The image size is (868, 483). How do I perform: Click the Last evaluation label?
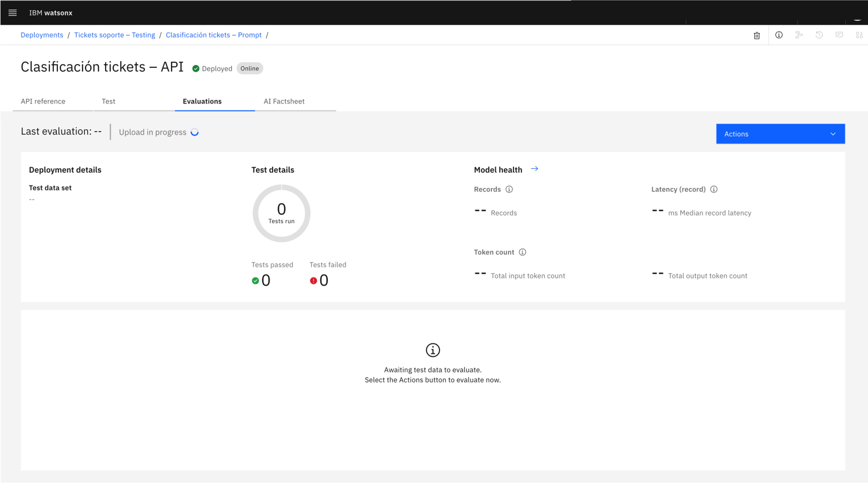tap(61, 131)
